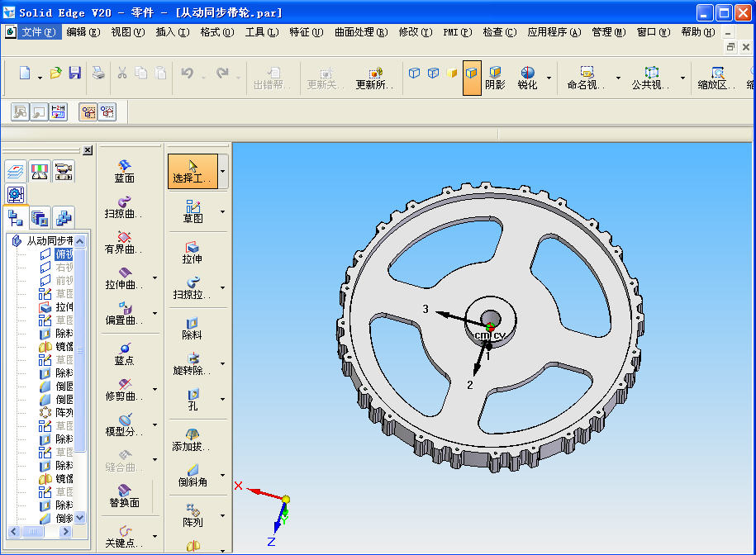Image resolution: width=756 pixels, height=555 pixels.
Task: Toggle second tree display option button
Action: (x=107, y=112)
